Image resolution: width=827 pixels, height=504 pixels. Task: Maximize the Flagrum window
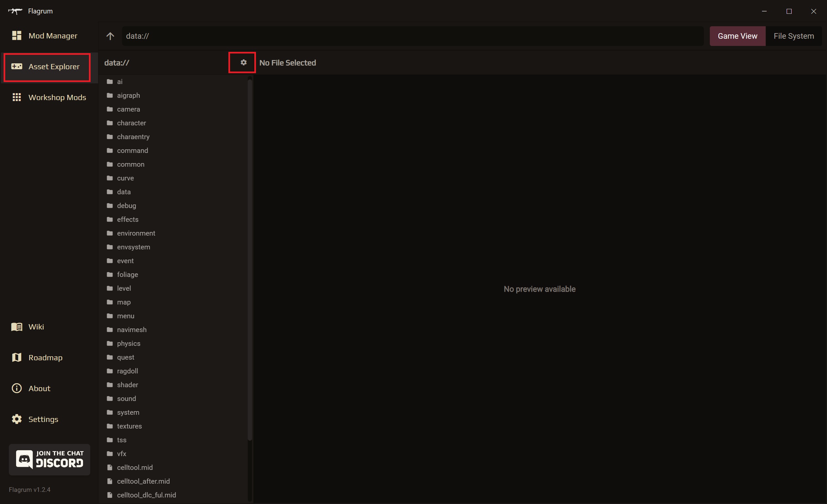tap(789, 11)
